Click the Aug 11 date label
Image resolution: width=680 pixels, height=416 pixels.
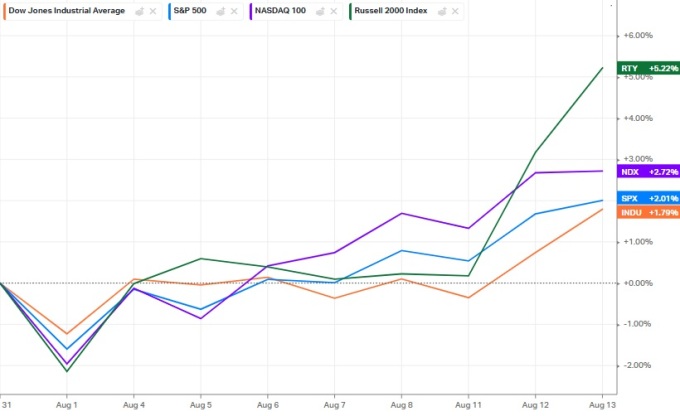(x=468, y=405)
